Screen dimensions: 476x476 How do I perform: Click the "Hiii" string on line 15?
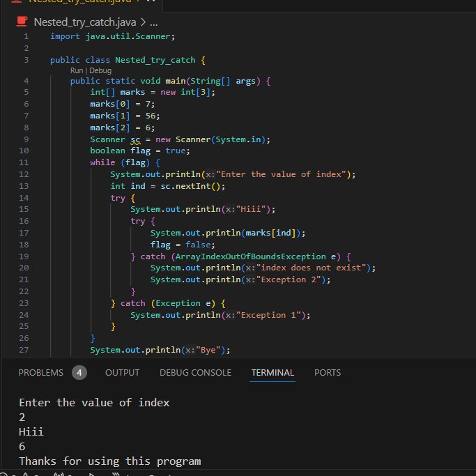pyautogui.click(x=251, y=209)
